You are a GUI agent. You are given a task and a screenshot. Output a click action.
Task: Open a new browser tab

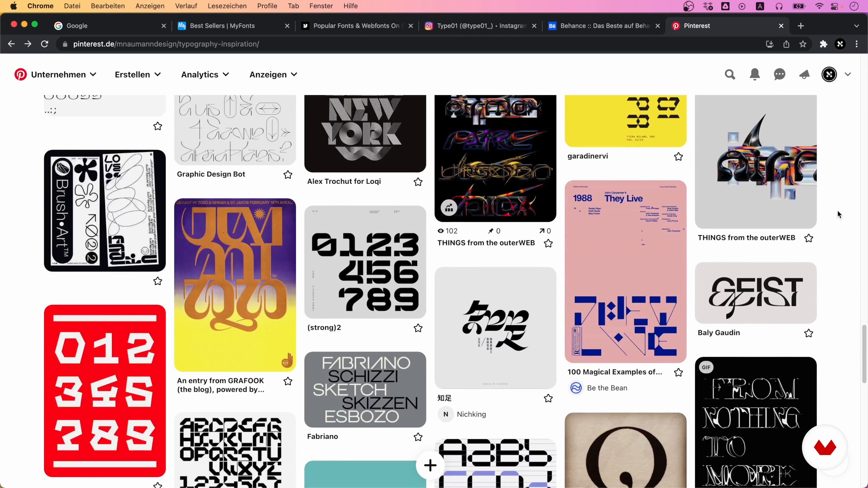tap(801, 26)
